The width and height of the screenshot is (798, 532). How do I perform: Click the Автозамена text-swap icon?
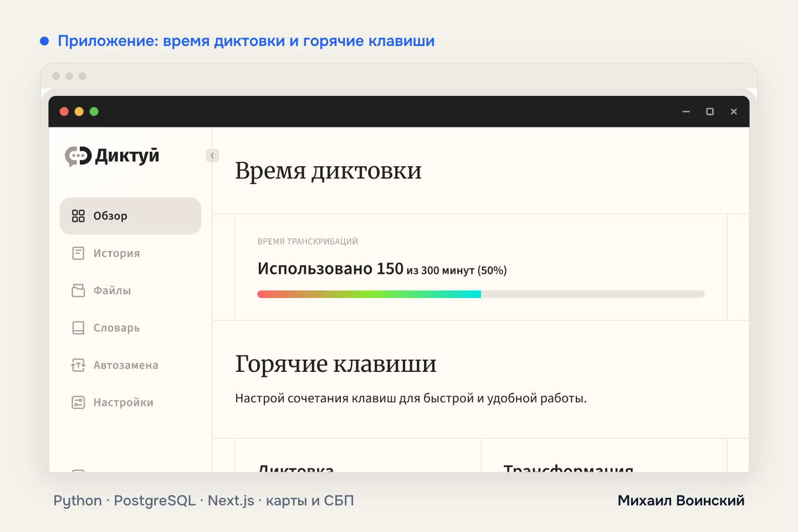click(x=78, y=365)
